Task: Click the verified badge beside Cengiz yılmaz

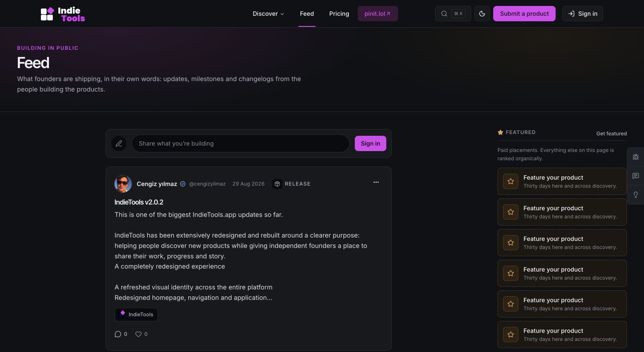Action: 183,184
